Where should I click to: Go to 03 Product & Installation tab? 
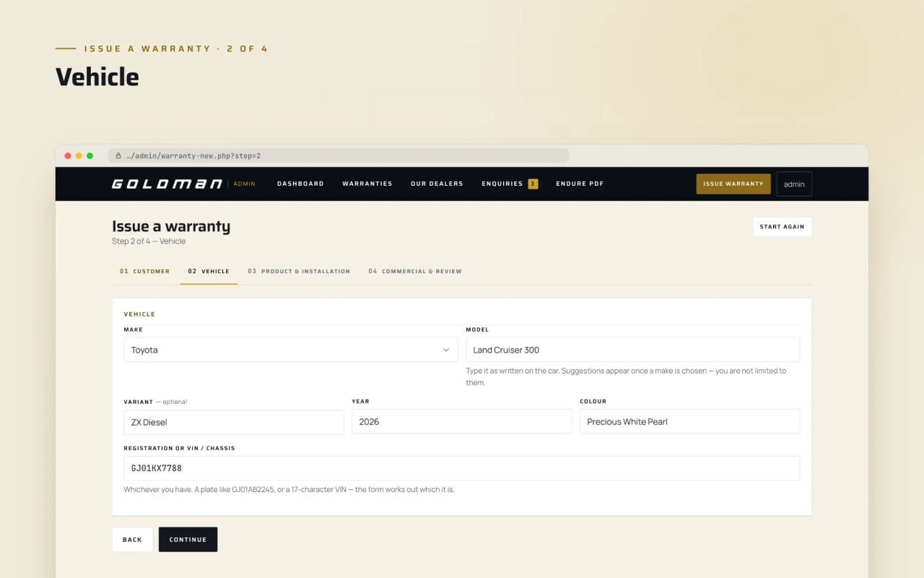[299, 272]
